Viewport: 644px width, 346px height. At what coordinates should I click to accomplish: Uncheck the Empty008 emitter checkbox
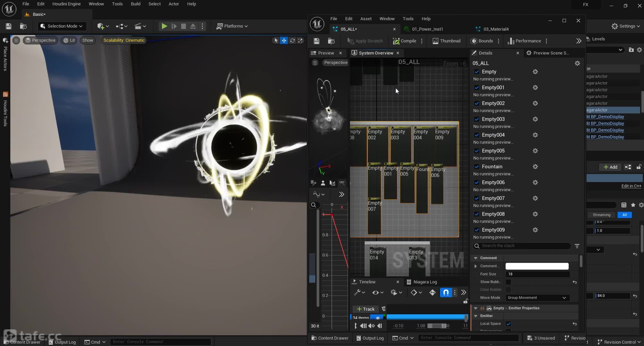477,214
